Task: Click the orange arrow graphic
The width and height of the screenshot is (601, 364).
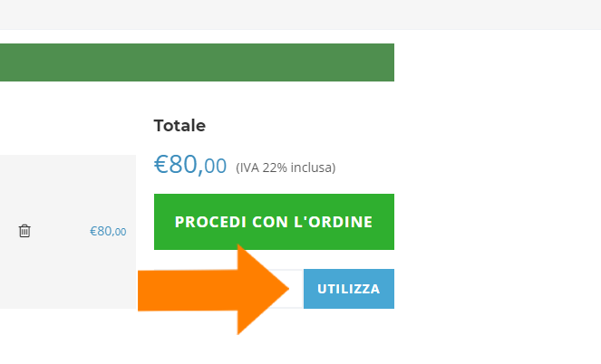Action: click(218, 290)
